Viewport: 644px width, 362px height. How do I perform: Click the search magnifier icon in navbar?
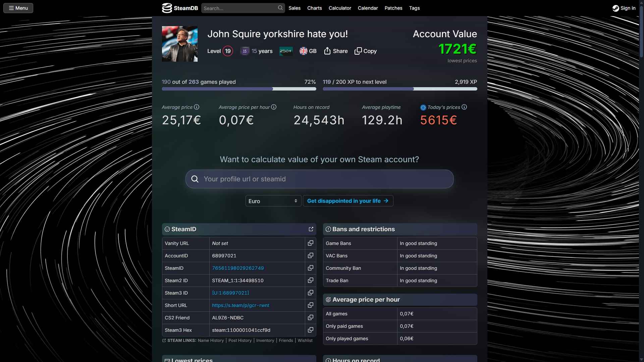tap(280, 8)
